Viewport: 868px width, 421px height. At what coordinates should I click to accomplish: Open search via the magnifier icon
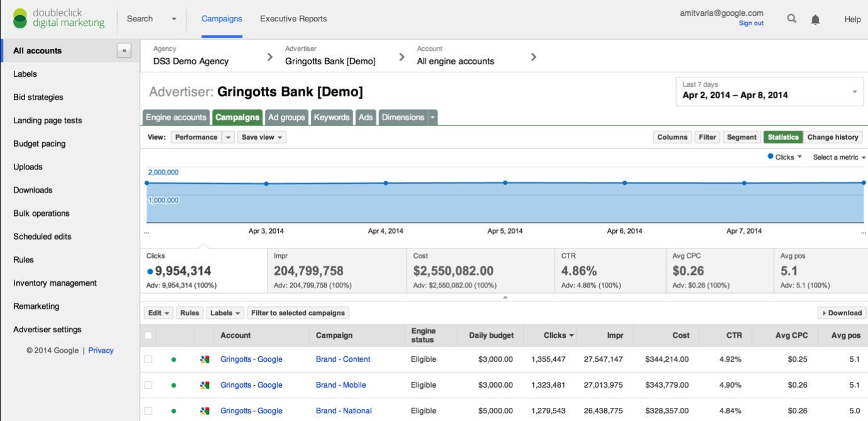click(x=792, y=19)
